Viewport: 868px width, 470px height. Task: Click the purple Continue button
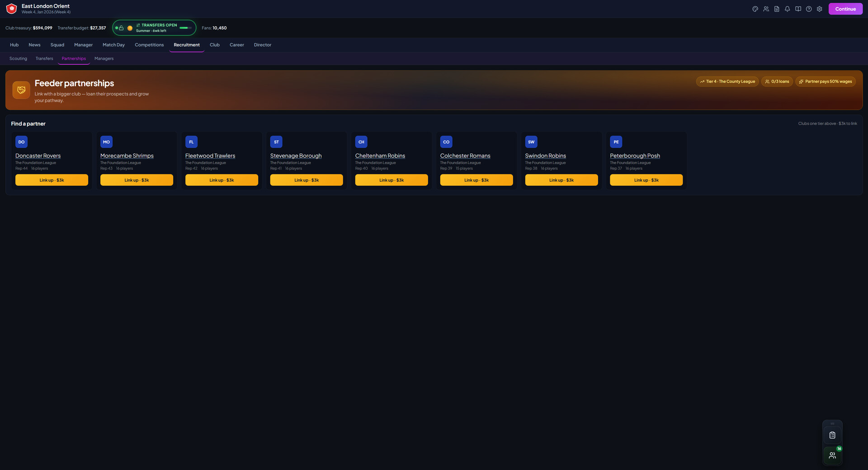pyautogui.click(x=845, y=9)
